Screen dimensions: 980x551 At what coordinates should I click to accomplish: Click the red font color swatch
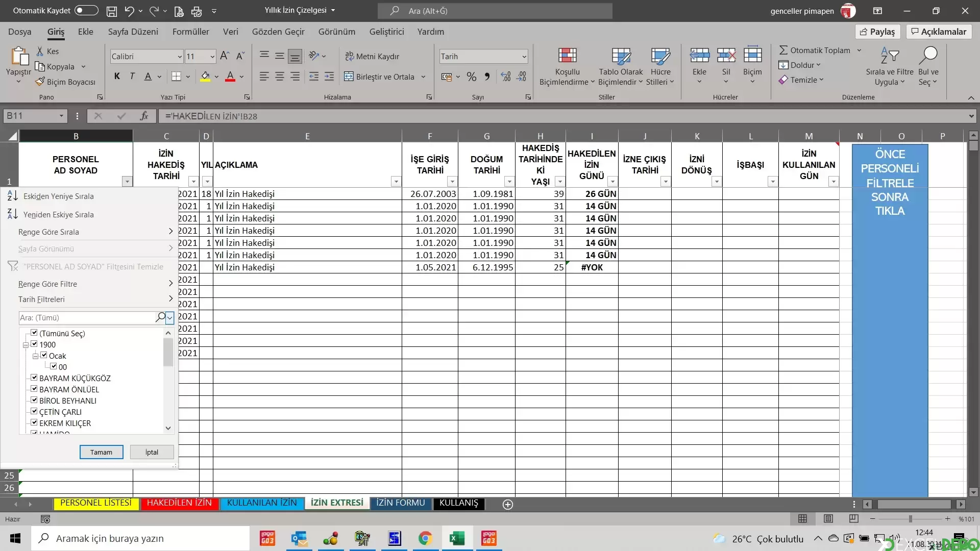[230, 77]
